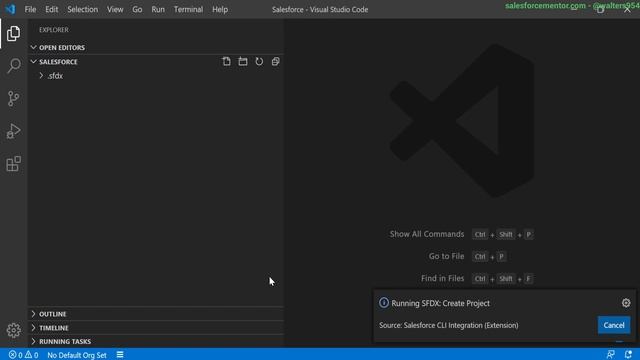This screenshot has height=360, width=640.
Task: Open Manage gear in activity bar
Action: (x=13, y=330)
